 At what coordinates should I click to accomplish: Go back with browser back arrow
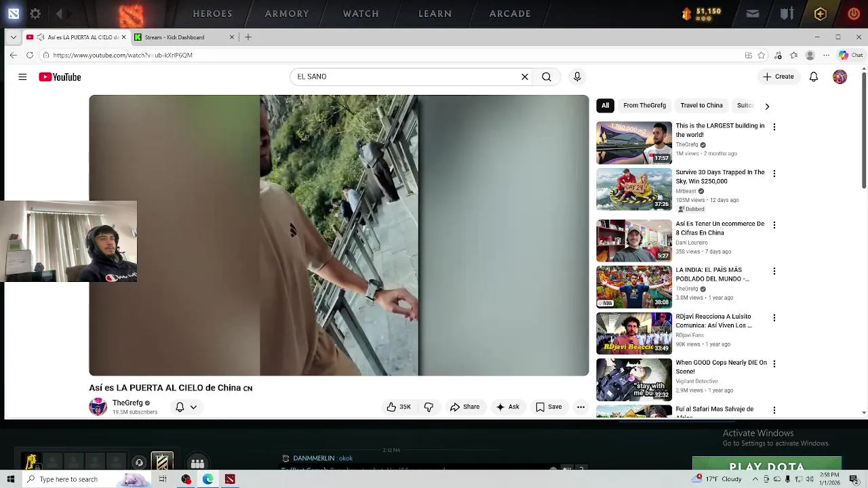(14, 55)
